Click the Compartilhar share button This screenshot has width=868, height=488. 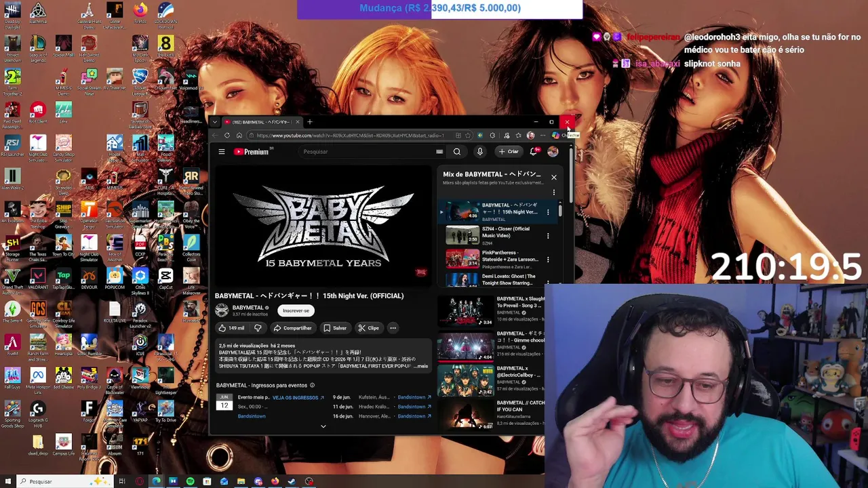click(x=292, y=328)
